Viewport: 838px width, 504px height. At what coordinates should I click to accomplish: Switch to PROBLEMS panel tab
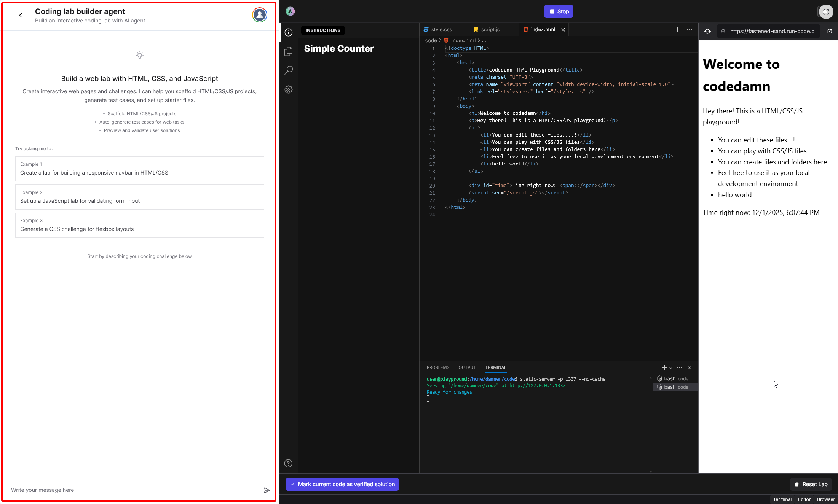[438, 367]
